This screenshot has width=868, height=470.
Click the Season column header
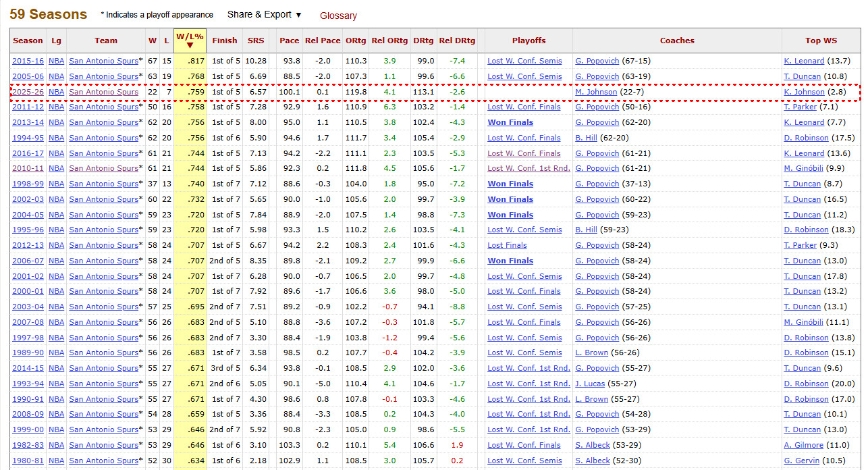(x=28, y=41)
